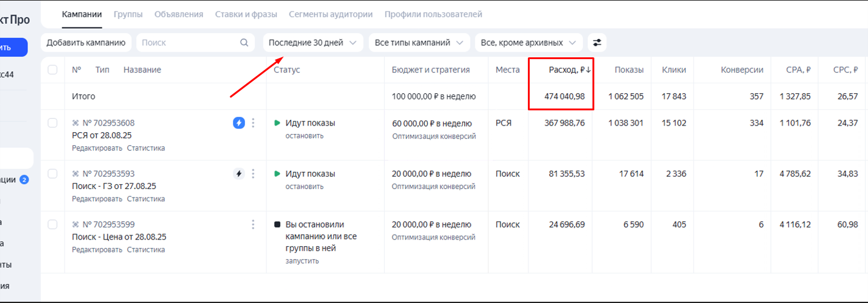Screen dimensions: 868x303
Task: Click the Добавить кампанию button
Action: [x=86, y=43]
